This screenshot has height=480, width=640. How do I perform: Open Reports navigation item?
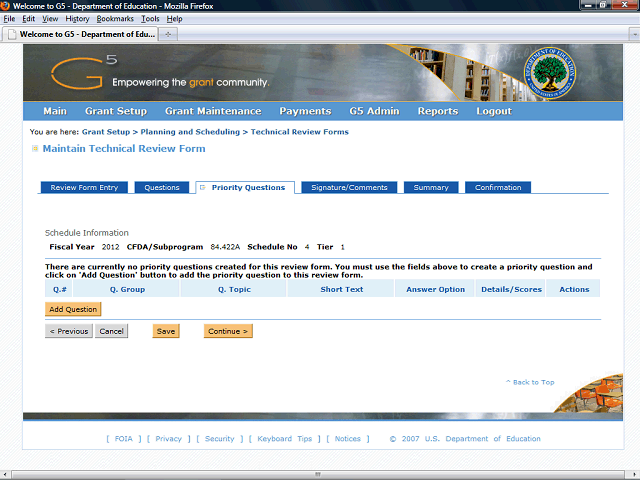click(x=438, y=111)
